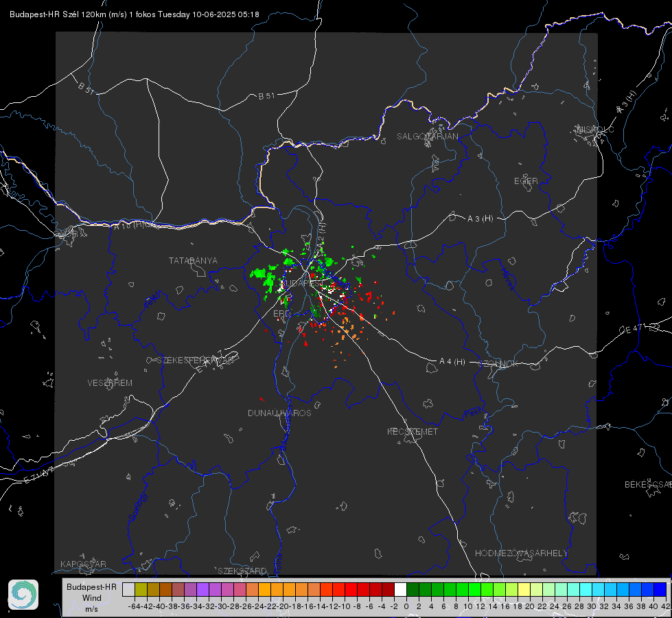Select the dark green 0 to 2 swatch
The image size is (672, 618).
[413, 589]
